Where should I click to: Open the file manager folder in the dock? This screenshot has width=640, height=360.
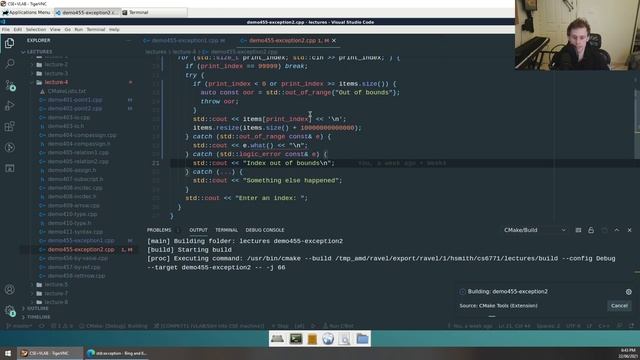(362, 339)
